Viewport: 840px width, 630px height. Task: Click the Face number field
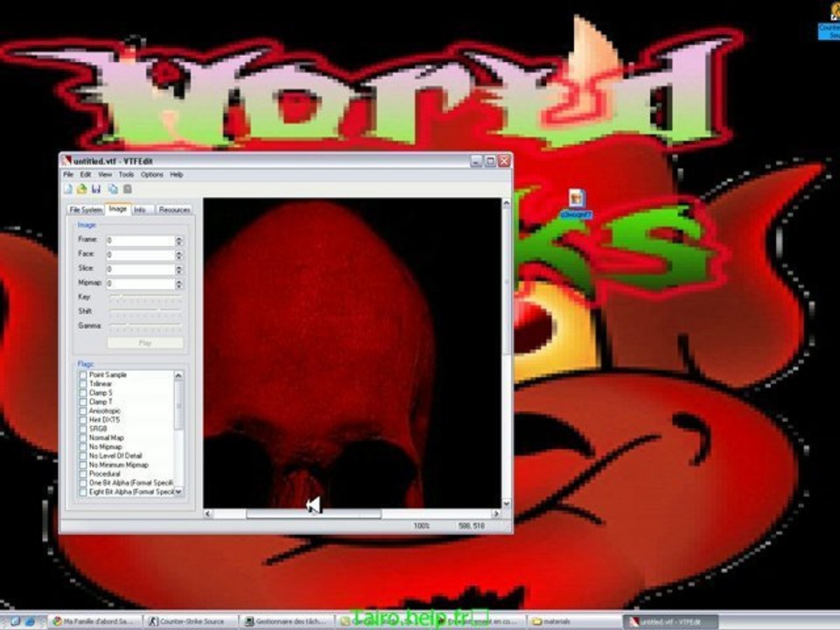coord(140,255)
